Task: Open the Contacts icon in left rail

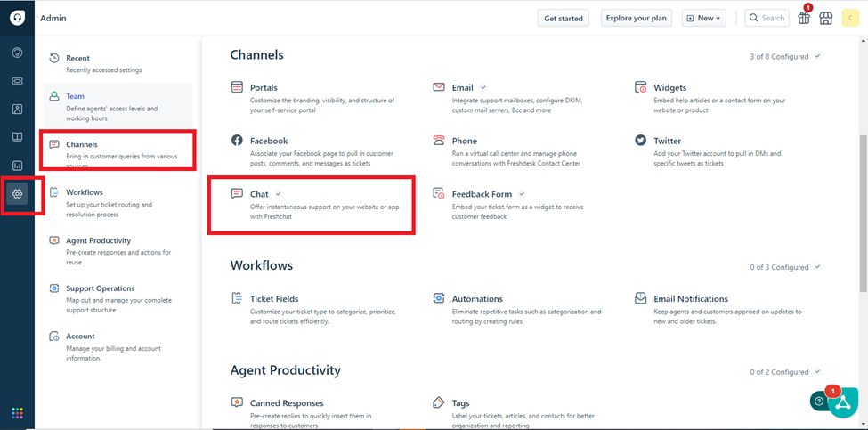Action: point(17,109)
